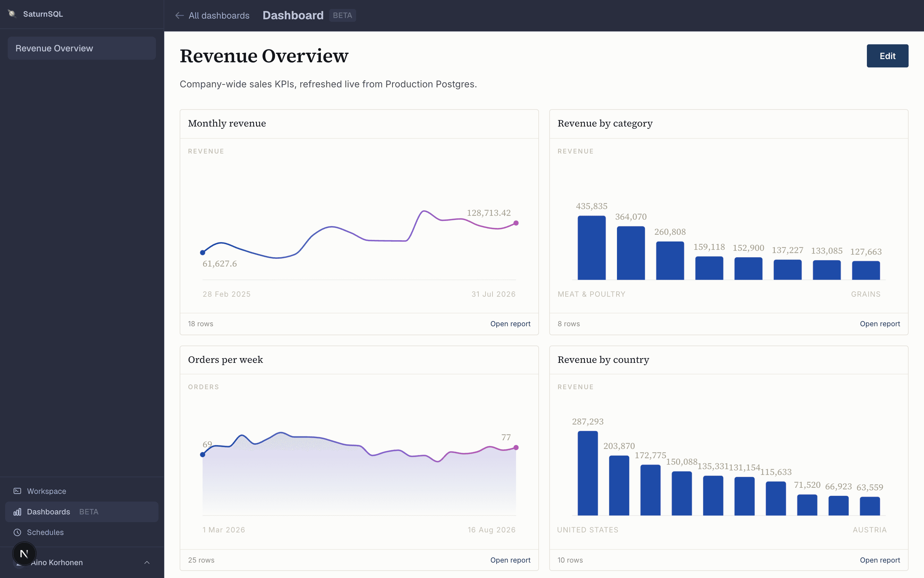Click the Orders per week card title
The image size is (924, 578).
point(225,360)
